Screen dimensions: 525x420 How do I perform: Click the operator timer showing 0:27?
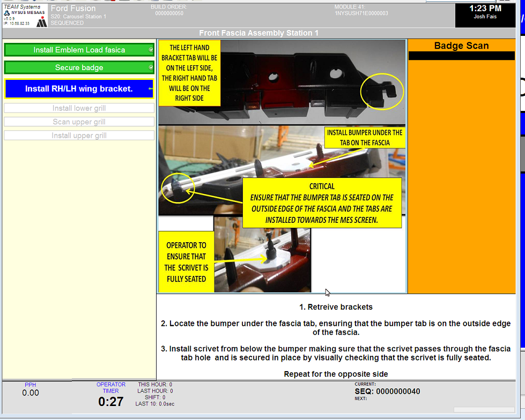coord(110,401)
